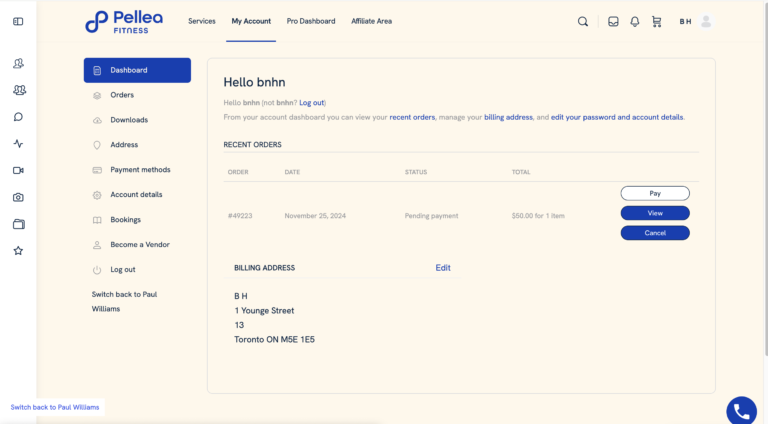Open Bookings in account menu
Viewport: 768px width, 424px height.
coord(125,220)
